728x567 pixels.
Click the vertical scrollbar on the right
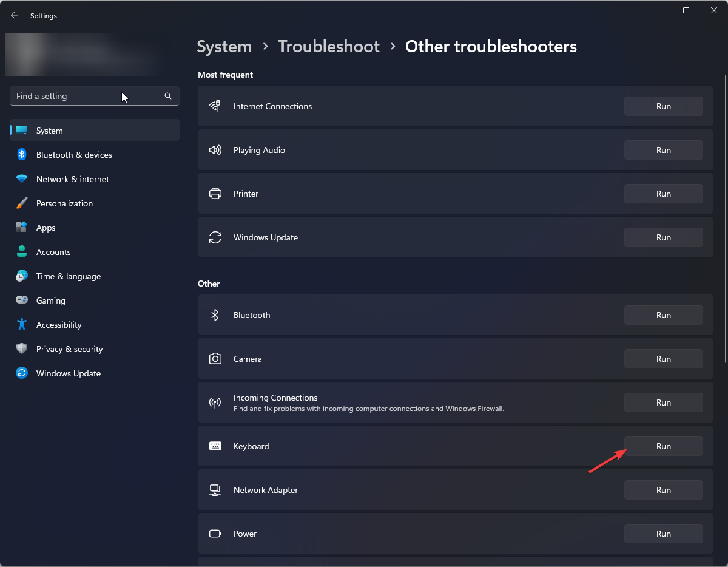pyautogui.click(x=725, y=219)
